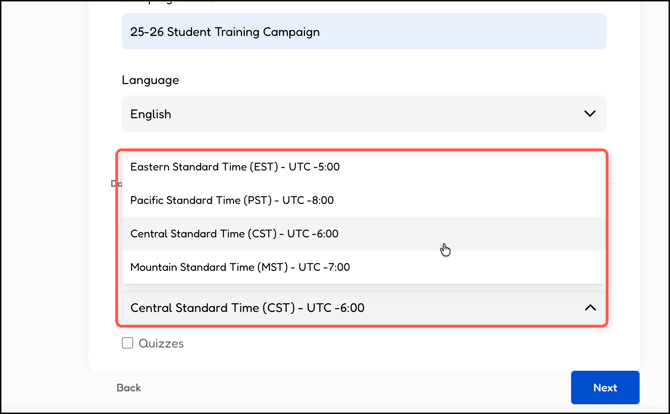This screenshot has width=670, height=414.
Task: Tick the Quizzes checkbox
Action: (x=128, y=343)
